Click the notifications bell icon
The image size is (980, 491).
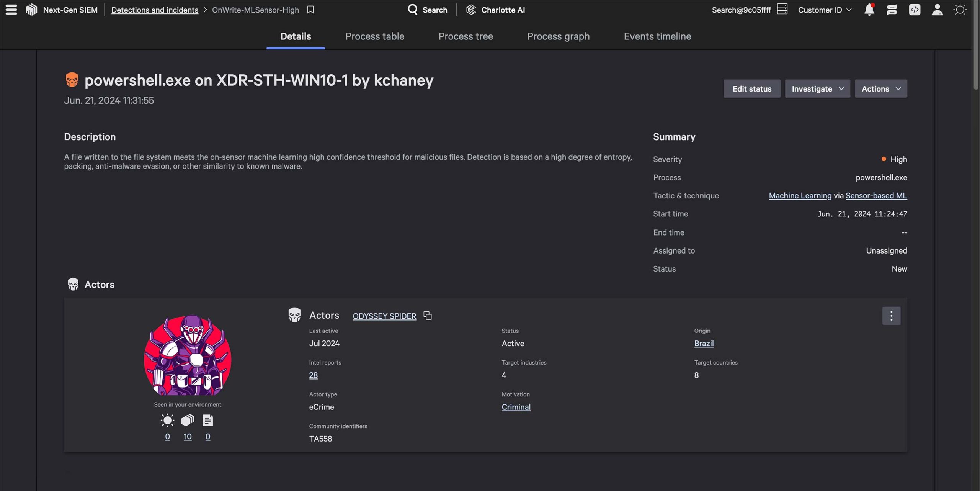869,10
